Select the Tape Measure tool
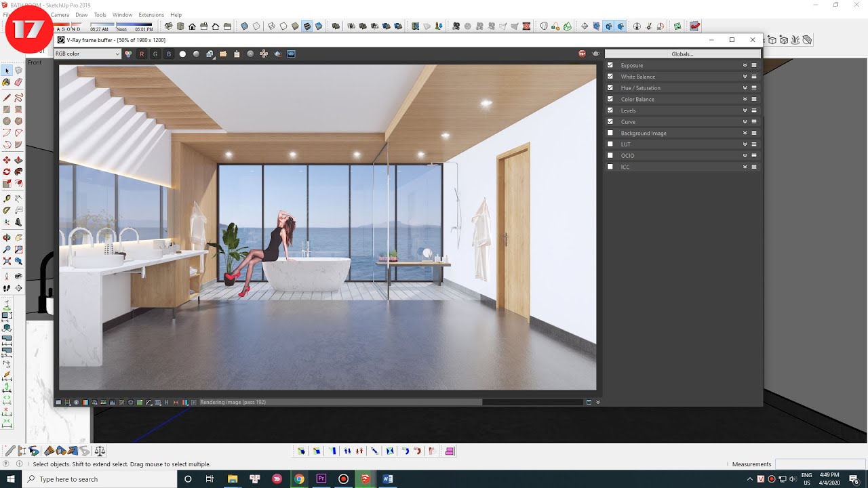The width and height of the screenshot is (868, 488). click(7, 199)
